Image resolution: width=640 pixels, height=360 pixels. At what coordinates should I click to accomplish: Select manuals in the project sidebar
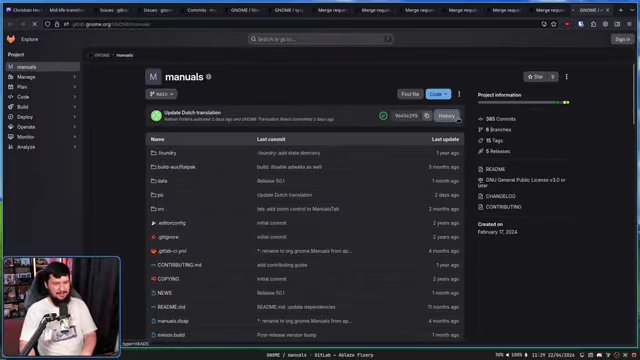(x=42, y=67)
